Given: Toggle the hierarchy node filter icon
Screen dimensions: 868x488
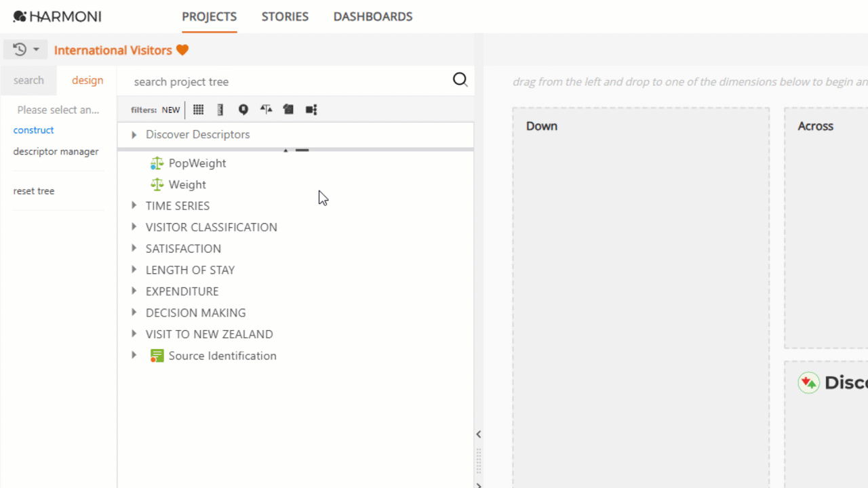Looking at the screenshot, I should (x=311, y=110).
